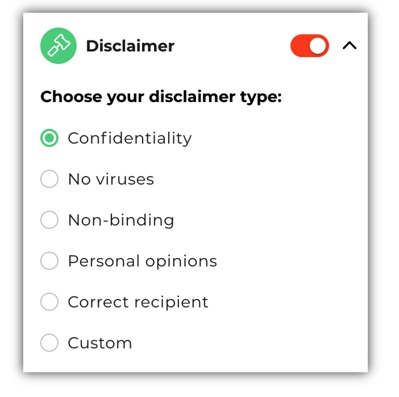Image resolution: width=399 pixels, height=397 pixels.
Task: Select the Confidentiality radio button
Action: pos(49,138)
